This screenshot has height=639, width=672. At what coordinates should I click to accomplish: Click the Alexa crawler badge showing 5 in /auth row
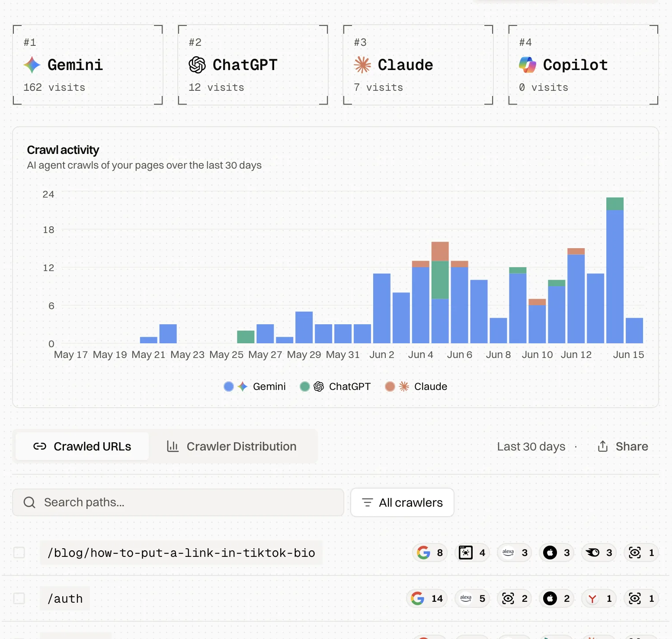point(472,598)
